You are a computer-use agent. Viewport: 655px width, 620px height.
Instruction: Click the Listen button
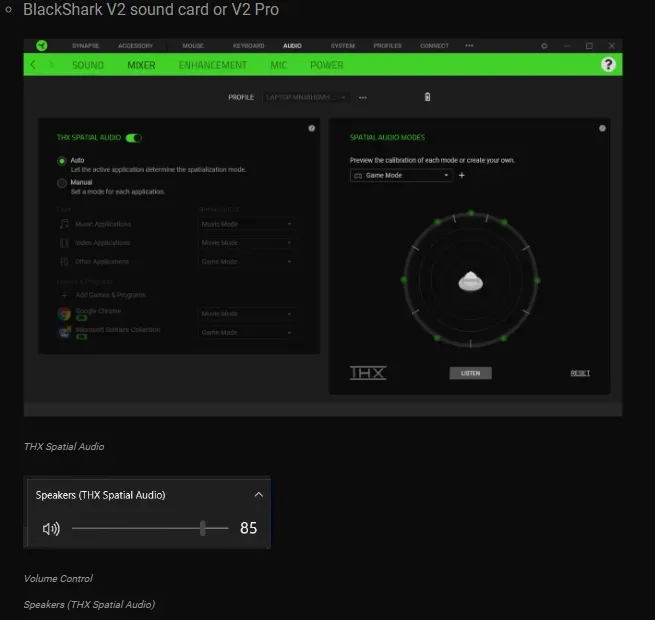(x=470, y=373)
